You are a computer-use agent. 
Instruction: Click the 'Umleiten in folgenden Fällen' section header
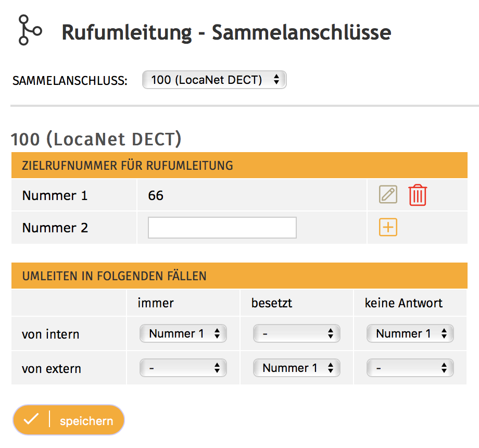click(x=114, y=276)
